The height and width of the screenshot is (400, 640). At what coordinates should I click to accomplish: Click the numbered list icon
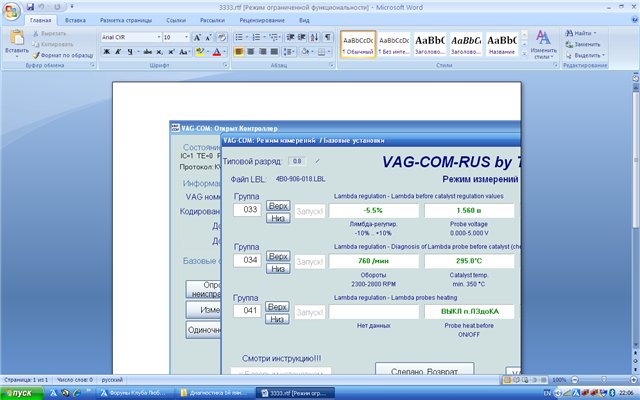pyautogui.click(x=256, y=38)
